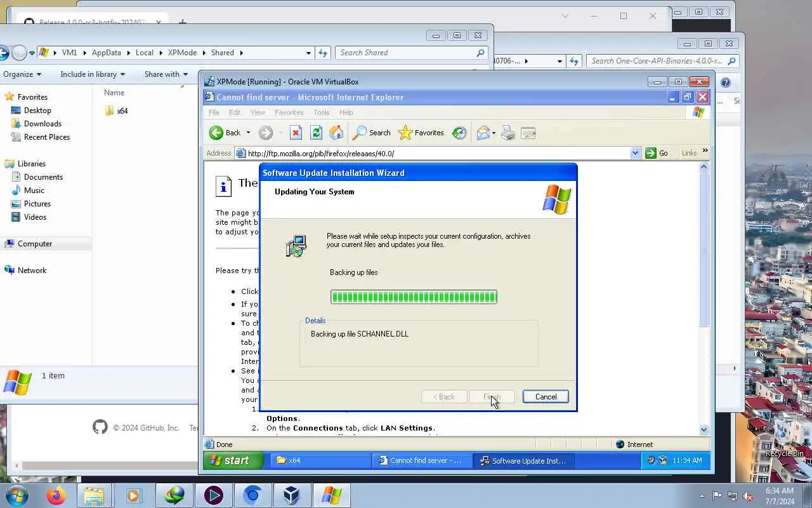The image size is (812, 508).
Task: Click the VirtualBox tray icon in XP
Action: (x=662, y=460)
